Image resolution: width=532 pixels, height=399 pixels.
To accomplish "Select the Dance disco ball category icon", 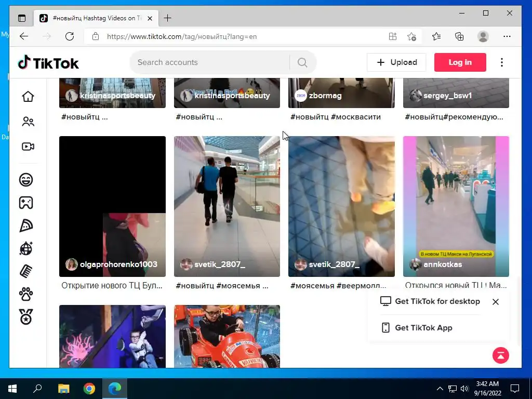I will (x=26, y=248).
